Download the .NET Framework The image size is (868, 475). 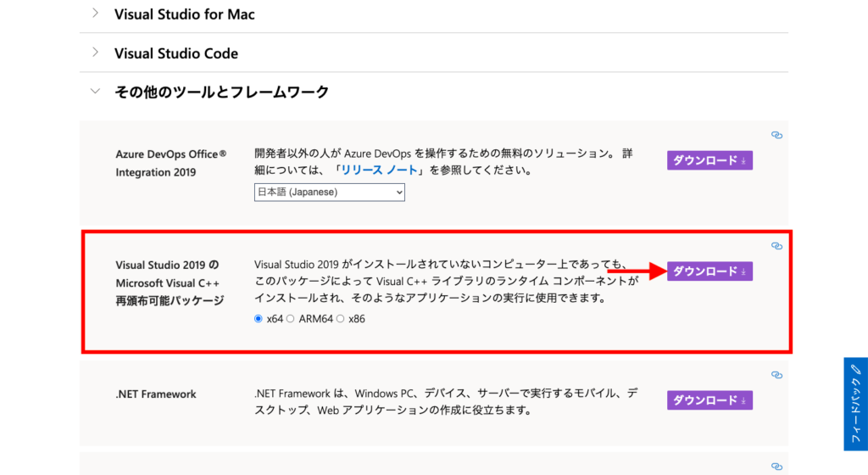click(709, 400)
